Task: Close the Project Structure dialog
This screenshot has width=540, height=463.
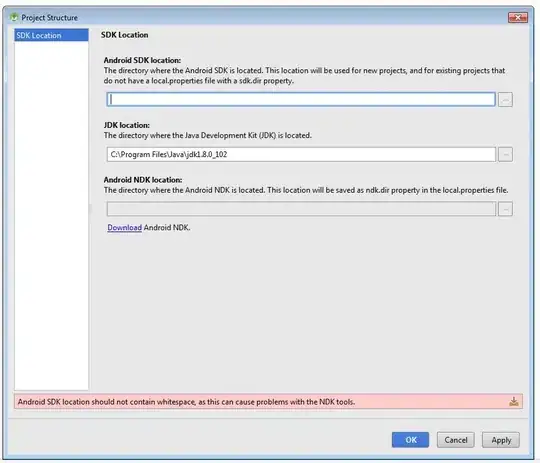Action: click(x=518, y=17)
